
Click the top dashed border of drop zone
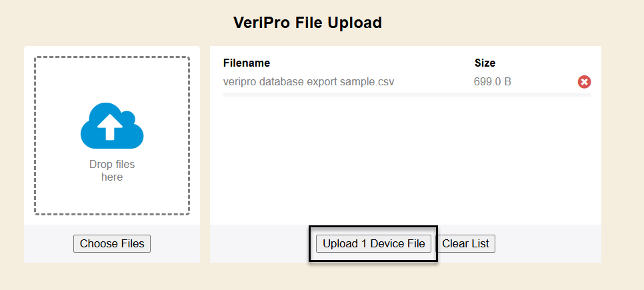(x=112, y=57)
